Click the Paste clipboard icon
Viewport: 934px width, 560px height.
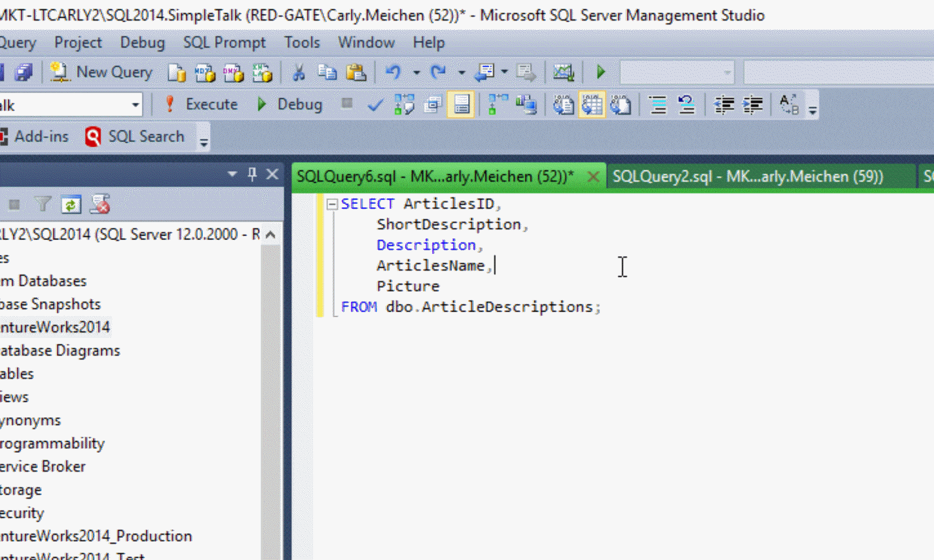tap(356, 72)
